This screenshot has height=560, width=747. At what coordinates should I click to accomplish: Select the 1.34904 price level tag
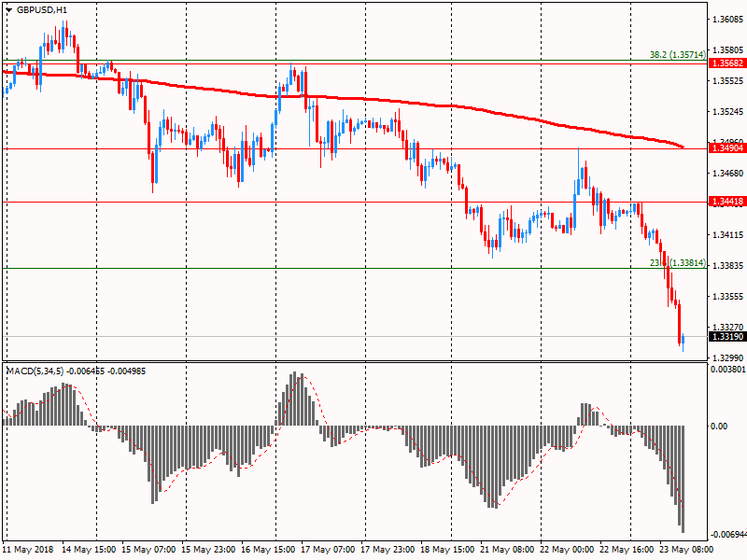point(726,148)
